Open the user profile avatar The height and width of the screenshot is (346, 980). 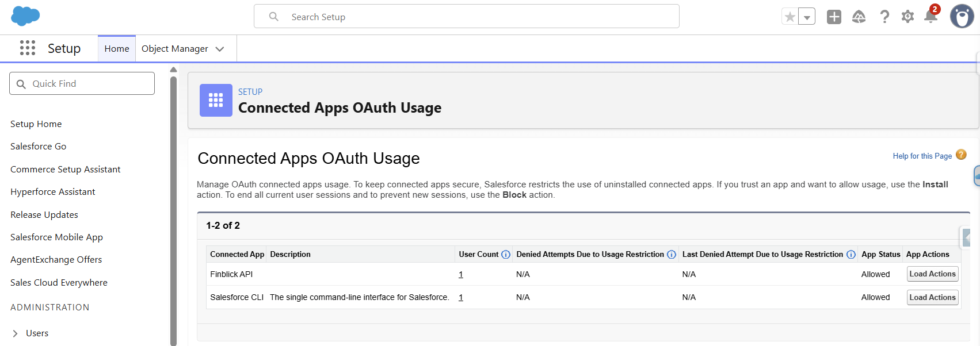(962, 17)
